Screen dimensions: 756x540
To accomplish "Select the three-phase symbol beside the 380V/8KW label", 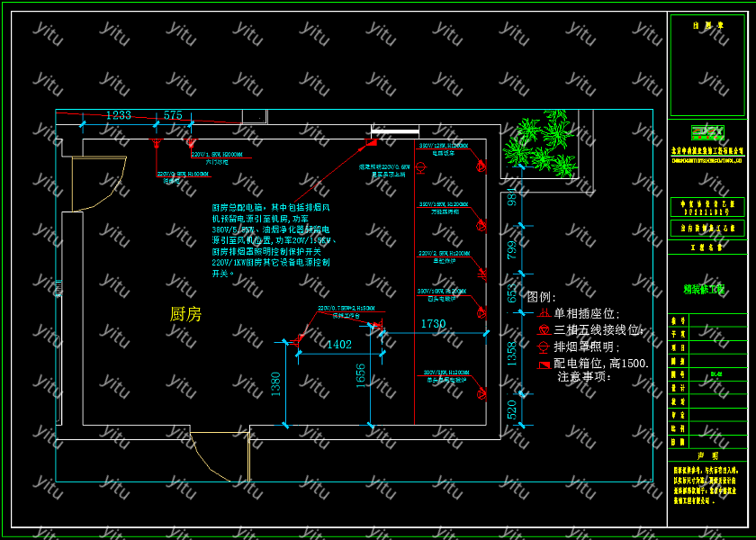I will pyautogui.click(x=481, y=394).
